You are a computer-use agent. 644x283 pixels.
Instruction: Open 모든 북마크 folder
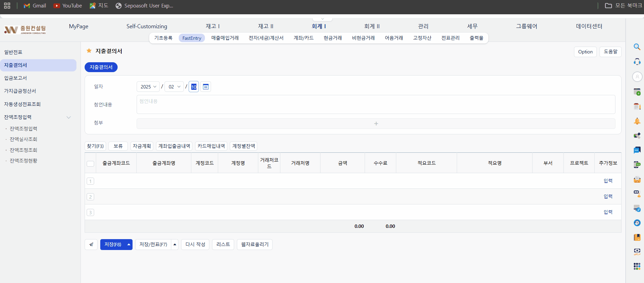pos(623,5)
